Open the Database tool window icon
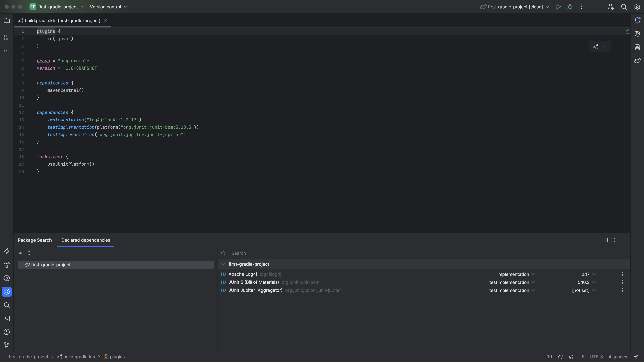The height and width of the screenshot is (362, 644). click(x=637, y=47)
